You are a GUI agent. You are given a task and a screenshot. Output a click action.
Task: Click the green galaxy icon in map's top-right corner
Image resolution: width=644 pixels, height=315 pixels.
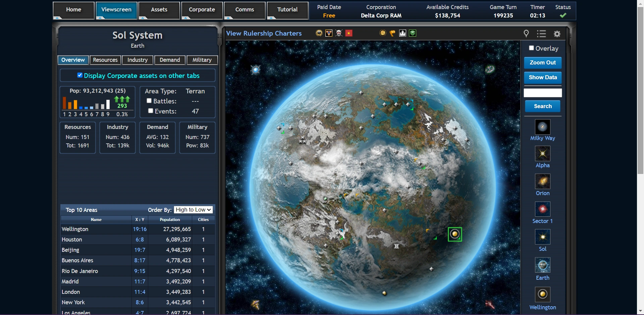point(490,69)
